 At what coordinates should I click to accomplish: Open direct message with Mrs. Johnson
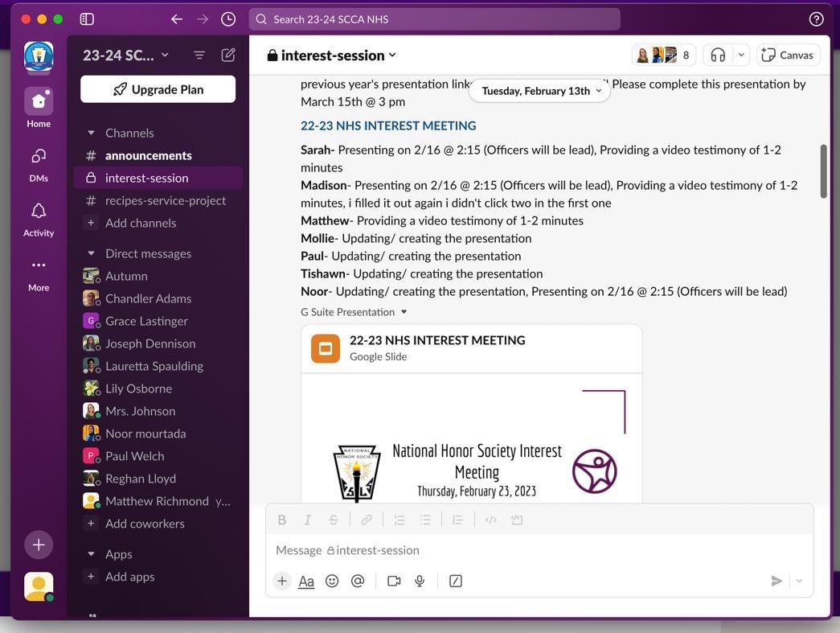click(158, 411)
